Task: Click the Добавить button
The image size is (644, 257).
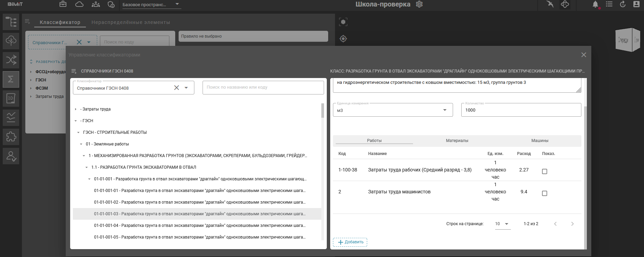Action: point(350,242)
